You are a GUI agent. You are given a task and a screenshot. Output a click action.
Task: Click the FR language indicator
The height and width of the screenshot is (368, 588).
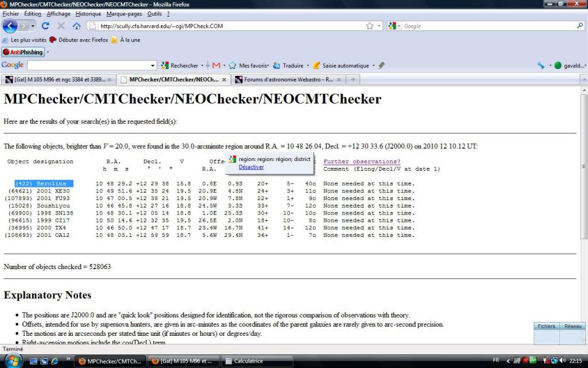[x=496, y=360]
